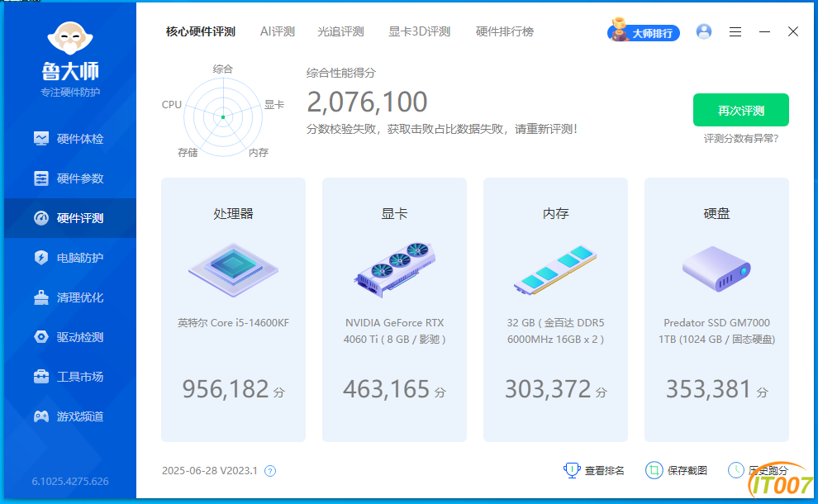
Task: Minimize the 鲁大师 window
Action: tap(764, 32)
